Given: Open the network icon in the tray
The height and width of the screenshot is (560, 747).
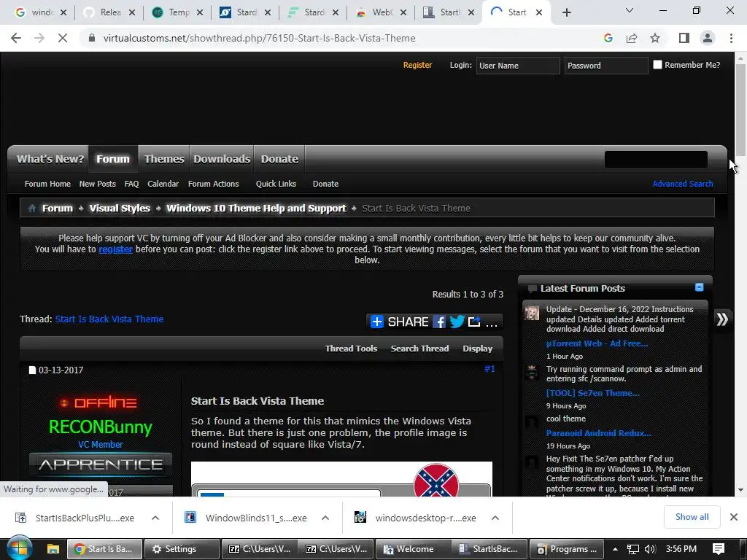Looking at the screenshot, I should point(632,549).
